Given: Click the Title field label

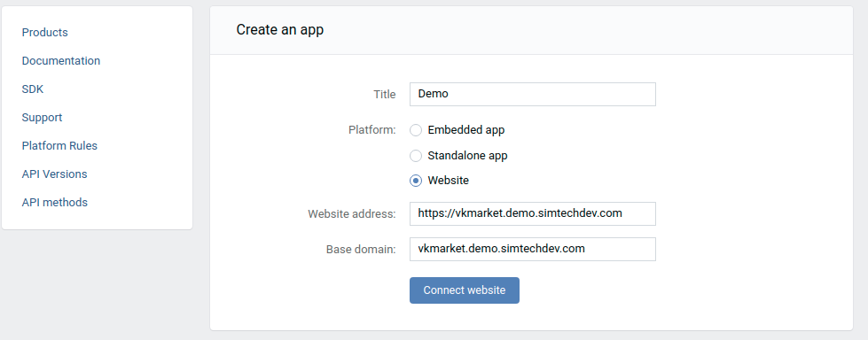Looking at the screenshot, I should (385, 95).
